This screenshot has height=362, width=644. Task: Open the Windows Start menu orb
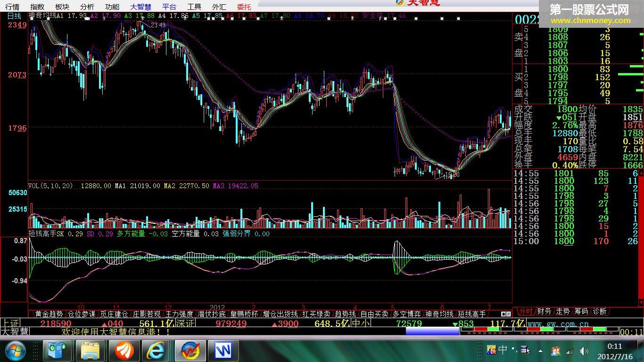pos(16,350)
